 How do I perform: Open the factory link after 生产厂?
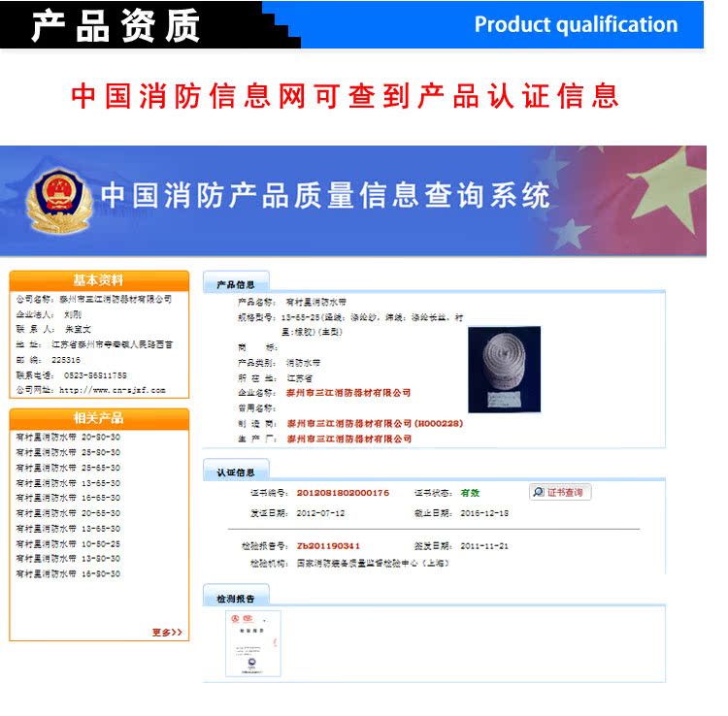[348, 439]
